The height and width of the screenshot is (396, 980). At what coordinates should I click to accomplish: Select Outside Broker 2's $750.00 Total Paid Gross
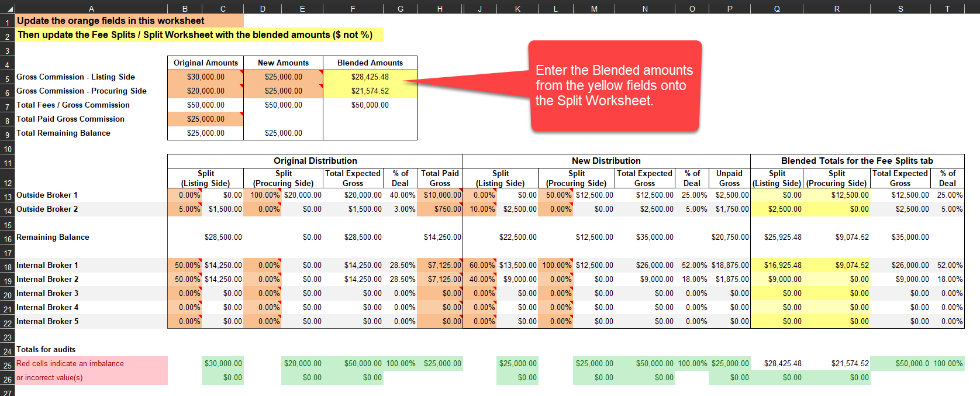[440, 209]
